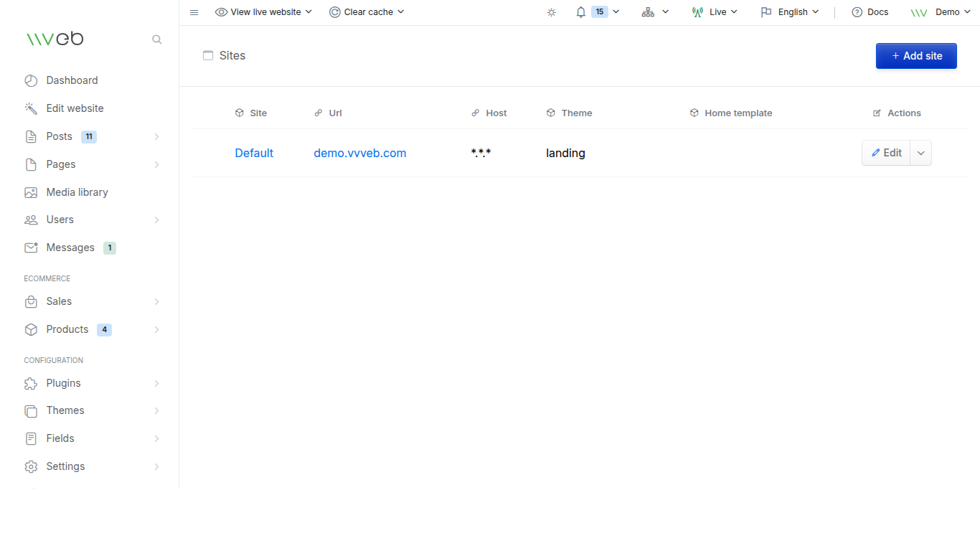Expand the Posts submenu chevron
This screenshot has width=980, height=551.
tap(156, 136)
